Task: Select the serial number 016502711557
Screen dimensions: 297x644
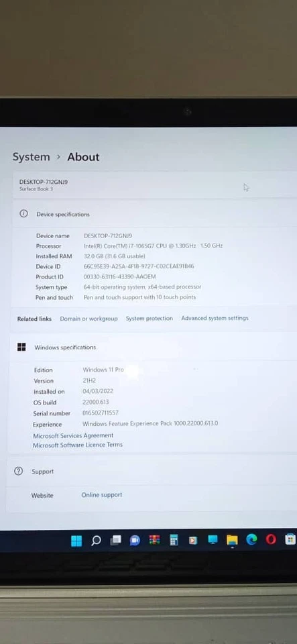Action: tap(101, 413)
